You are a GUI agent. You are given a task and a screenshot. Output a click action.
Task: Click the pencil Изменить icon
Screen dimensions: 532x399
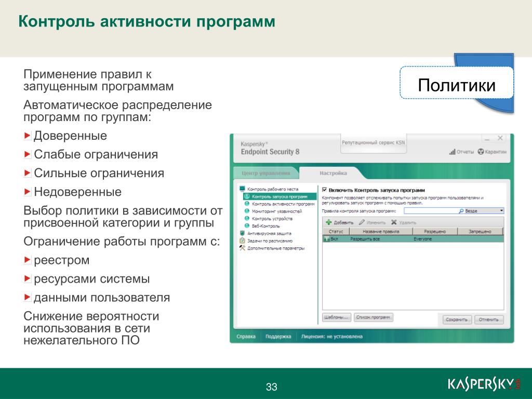[x=362, y=222]
